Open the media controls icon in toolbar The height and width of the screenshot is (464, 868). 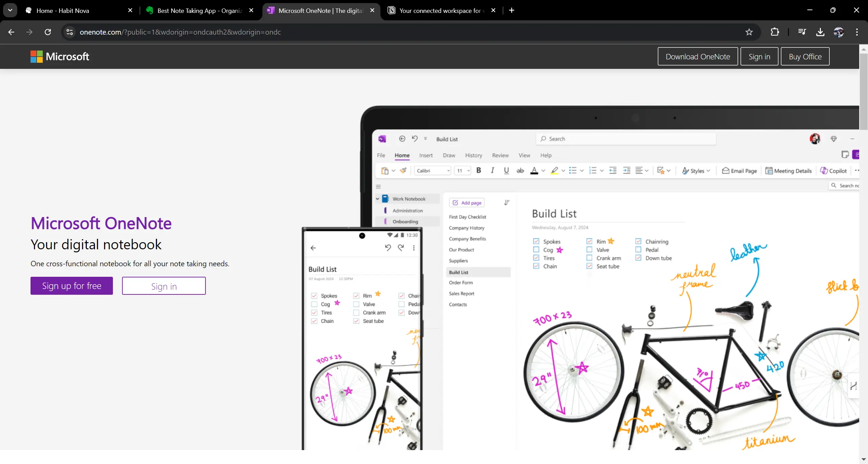click(802, 32)
